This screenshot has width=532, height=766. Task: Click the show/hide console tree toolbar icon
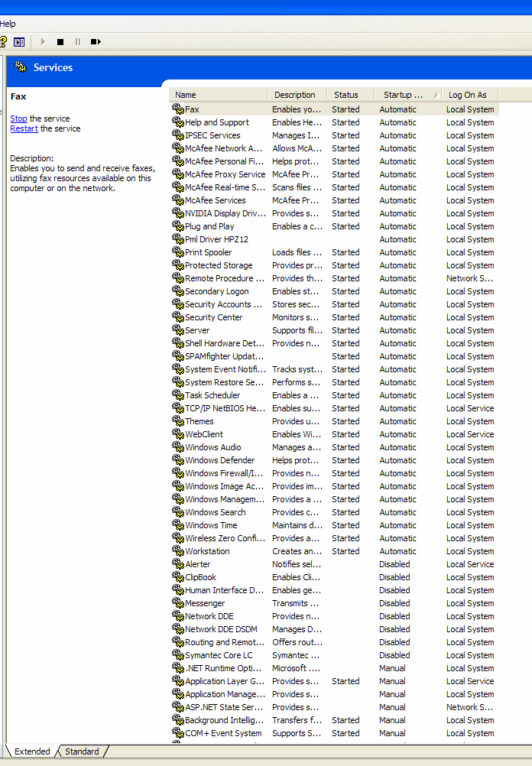click(19, 42)
